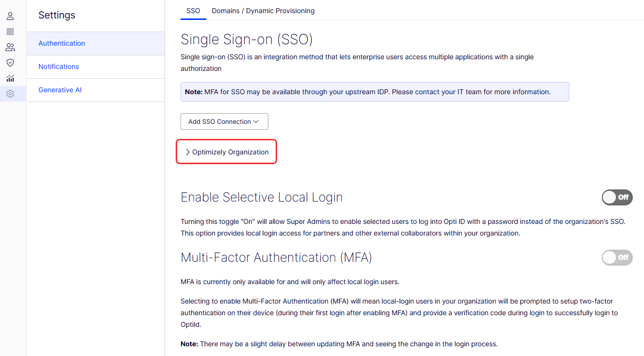Expand the Optimizely Organization section

coord(226,152)
